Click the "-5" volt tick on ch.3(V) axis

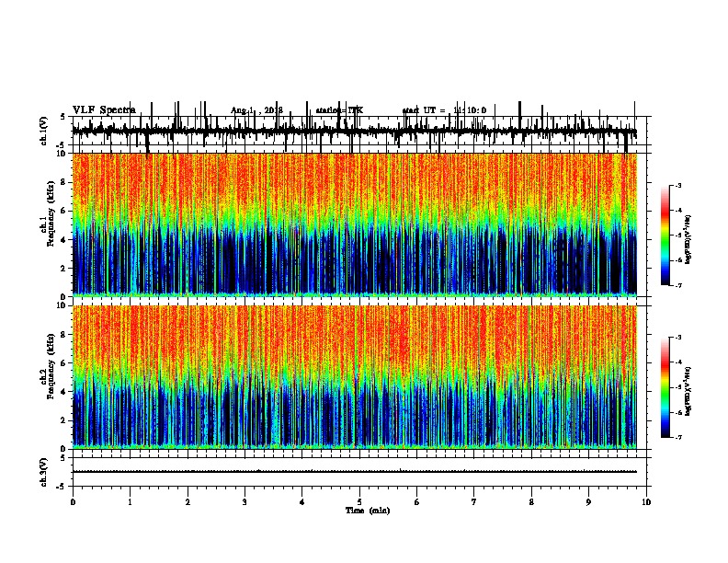tap(62, 487)
